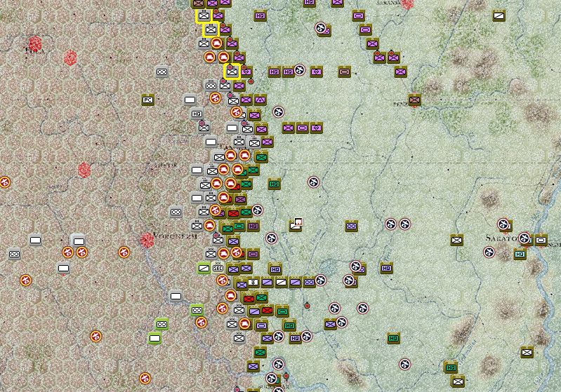This screenshot has height=392, width=561.
Task: Select the light blue HQ counter near Saratov
Action: point(520,254)
